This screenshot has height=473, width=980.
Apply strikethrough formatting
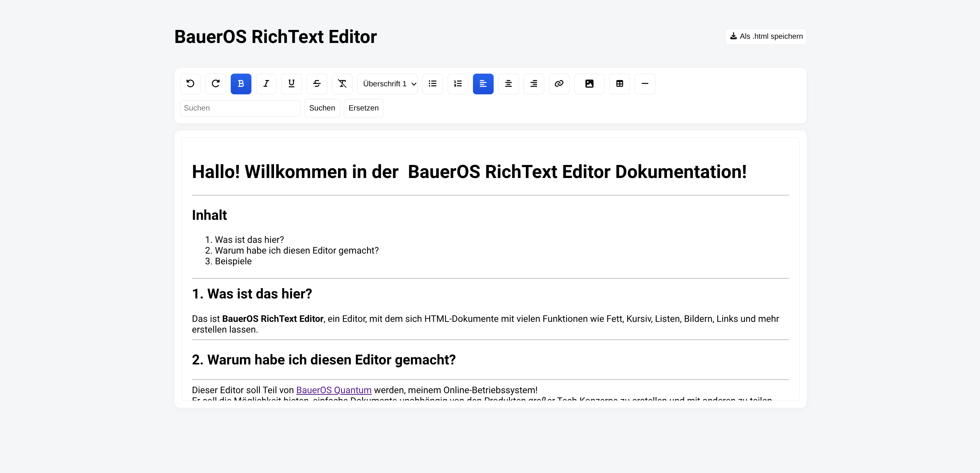click(317, 84)
